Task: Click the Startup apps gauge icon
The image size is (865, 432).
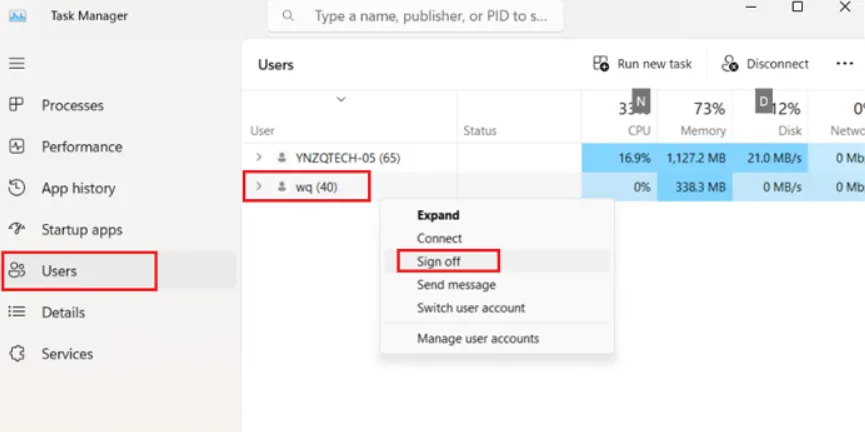Action: coord(17,228)
